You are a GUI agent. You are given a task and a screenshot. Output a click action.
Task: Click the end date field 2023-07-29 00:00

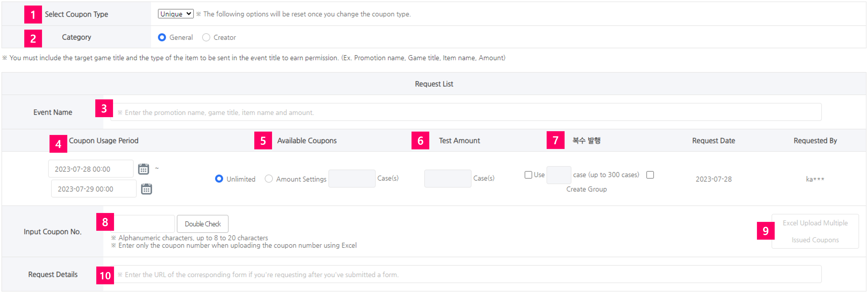pos(94,189)
